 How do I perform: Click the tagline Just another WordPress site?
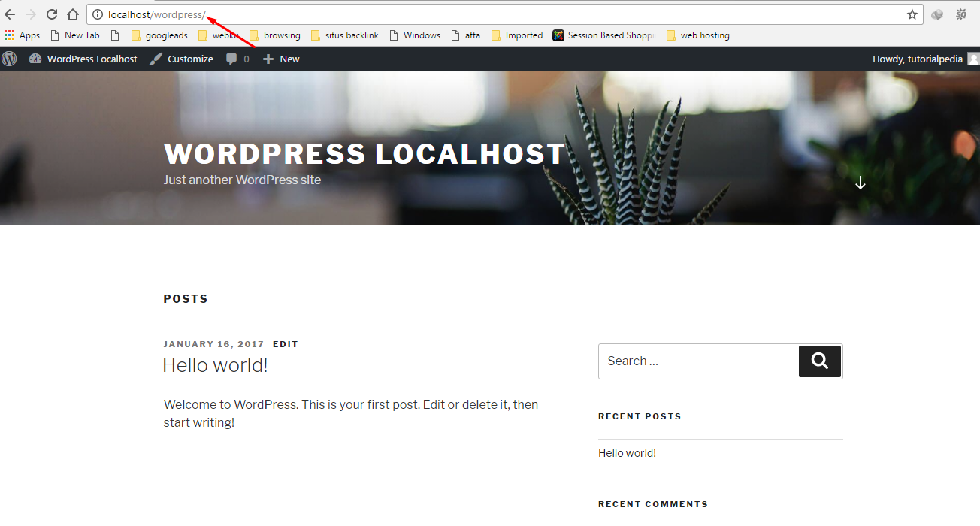pos(242,180)
